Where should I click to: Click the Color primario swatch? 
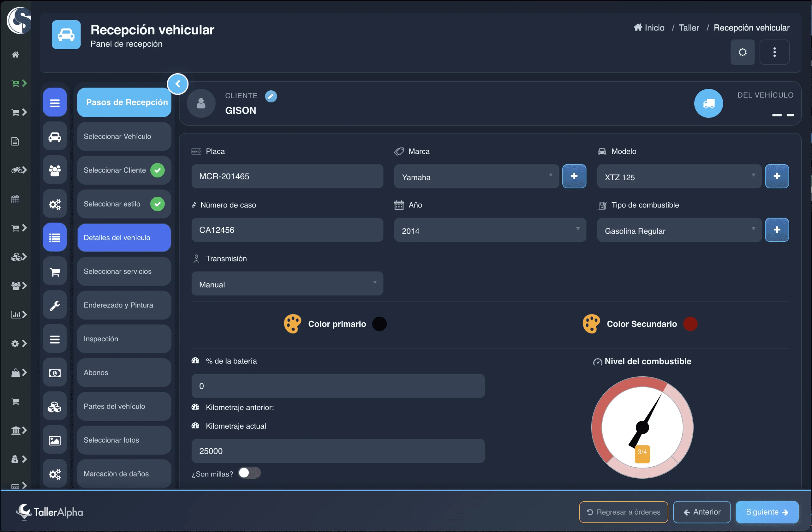(379, 324)
